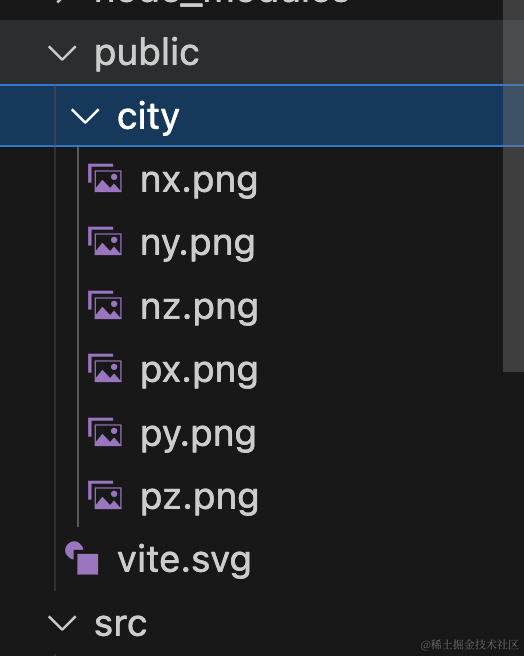Open the ny.png file
Viewport: 524px width, 656px height.
(x=198, y=245)
